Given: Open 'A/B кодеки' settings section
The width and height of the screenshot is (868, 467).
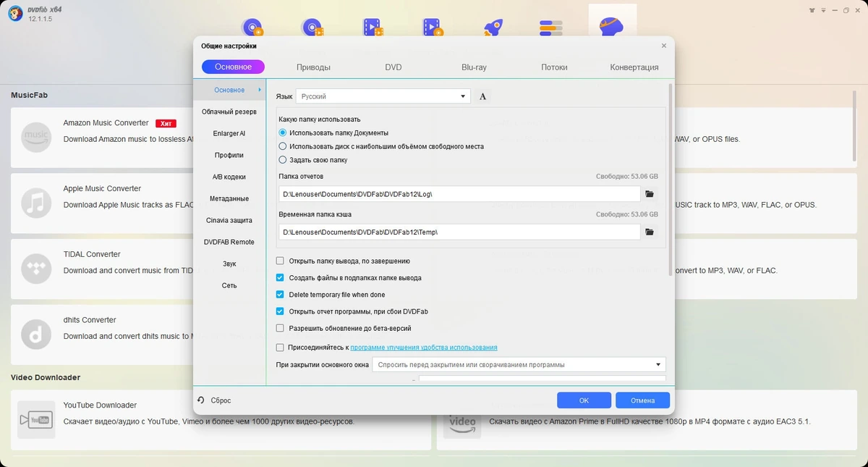Looking at the screenshot, I should [229, 177].
